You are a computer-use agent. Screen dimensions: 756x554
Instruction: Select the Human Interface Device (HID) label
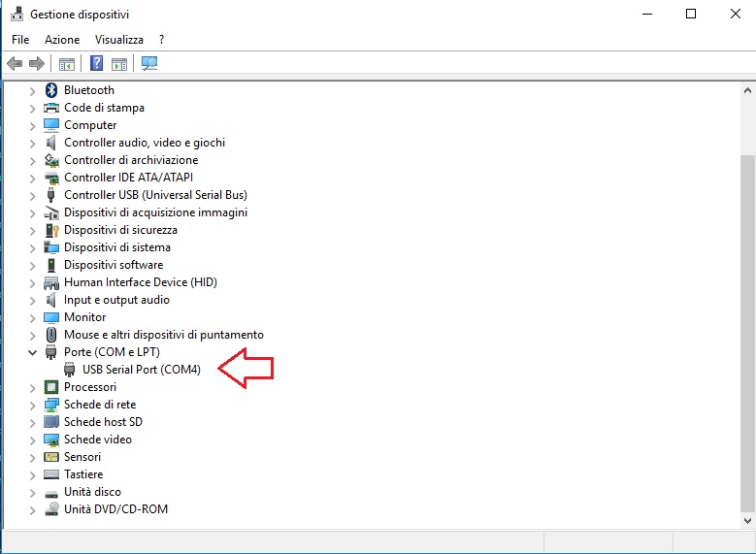click(x=141, y=282)
